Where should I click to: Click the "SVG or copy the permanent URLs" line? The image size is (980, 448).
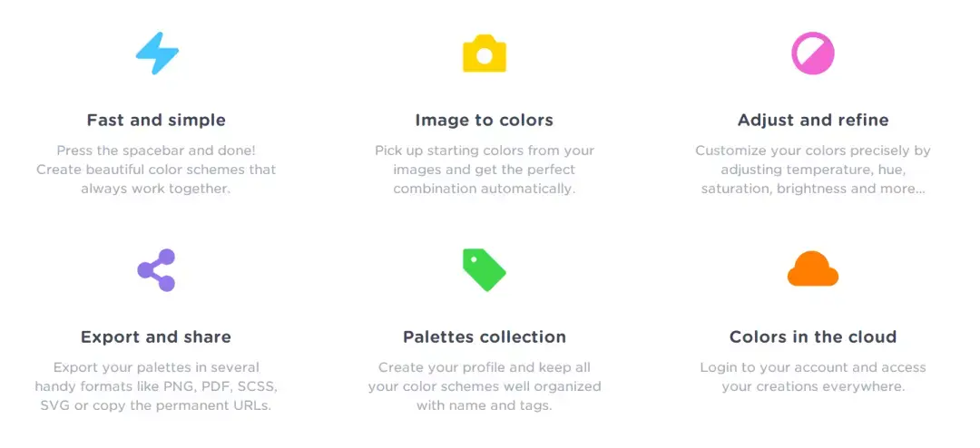coord(156,404)
